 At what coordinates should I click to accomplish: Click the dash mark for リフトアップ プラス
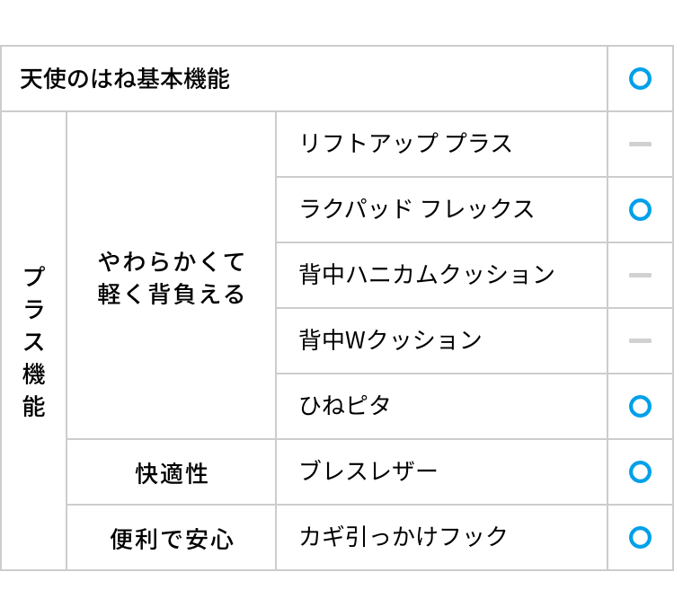point(640,144)
